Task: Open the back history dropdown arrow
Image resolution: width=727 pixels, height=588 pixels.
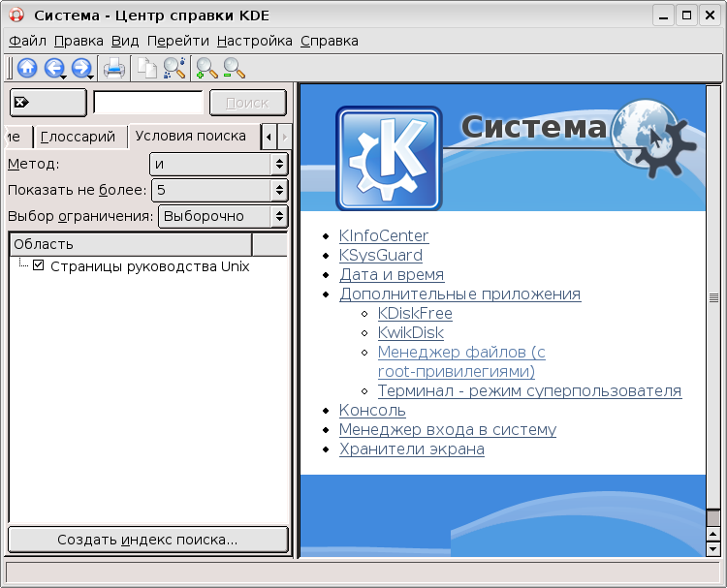Action: tap(64, 77)
